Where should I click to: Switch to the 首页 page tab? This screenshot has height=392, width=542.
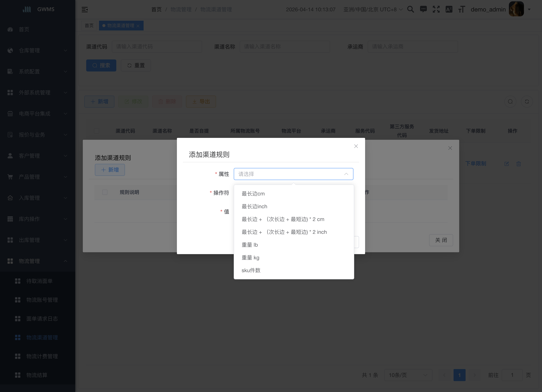click(x=89, y=26)
